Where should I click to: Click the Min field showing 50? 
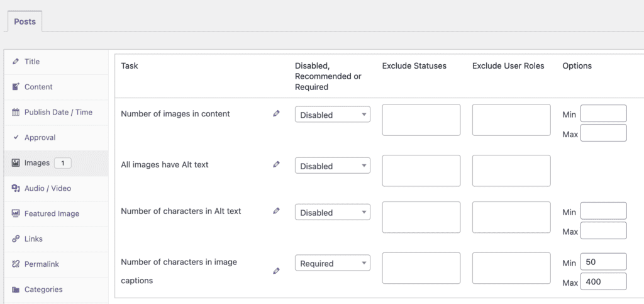[603, 262]
